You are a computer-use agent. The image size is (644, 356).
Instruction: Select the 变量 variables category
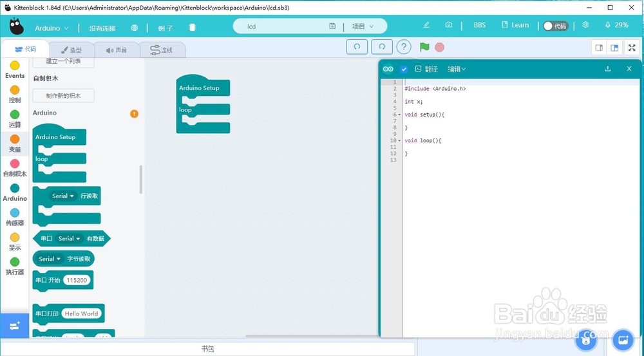click(x=15, y=144)
